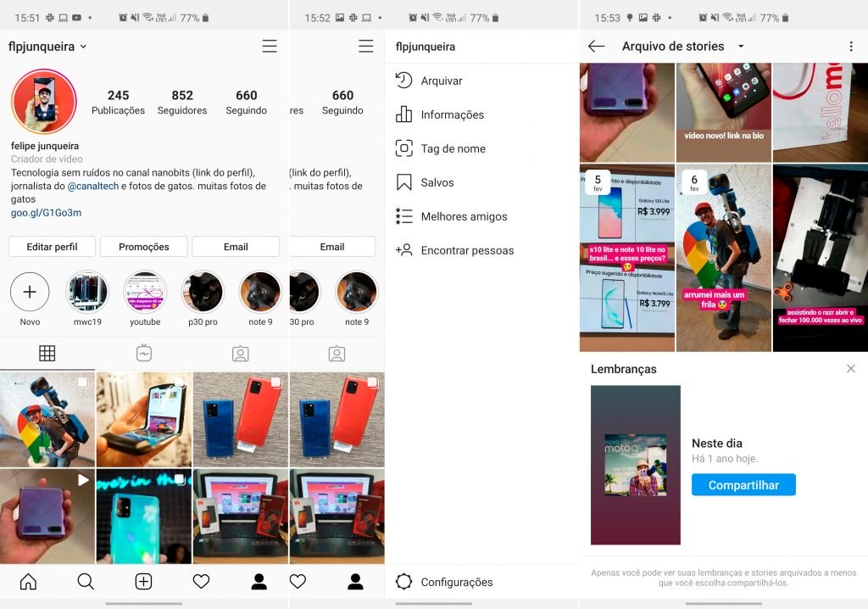Switch to the IGTV tab
Screen dimensions: 868x609
click(x=144, y=354)
